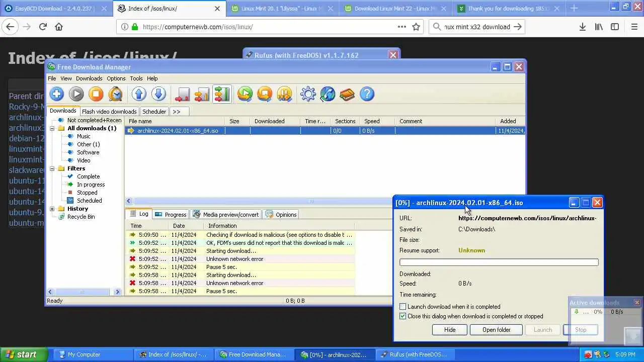Bookmark this page with the star icon

[x=416, y=27]
